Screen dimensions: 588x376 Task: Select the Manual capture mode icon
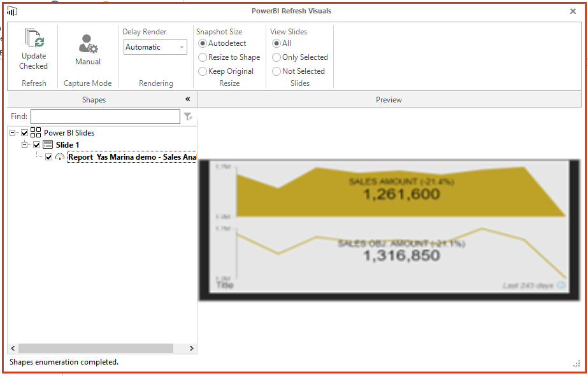(x=87, y=44)
